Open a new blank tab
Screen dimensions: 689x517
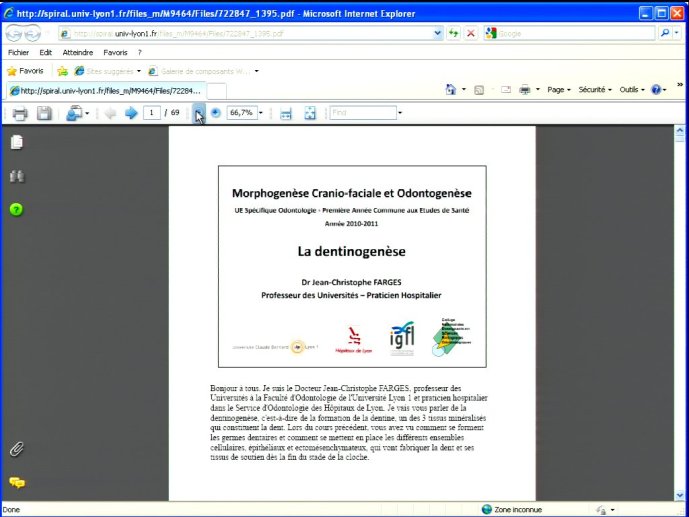tap(217, 91)
